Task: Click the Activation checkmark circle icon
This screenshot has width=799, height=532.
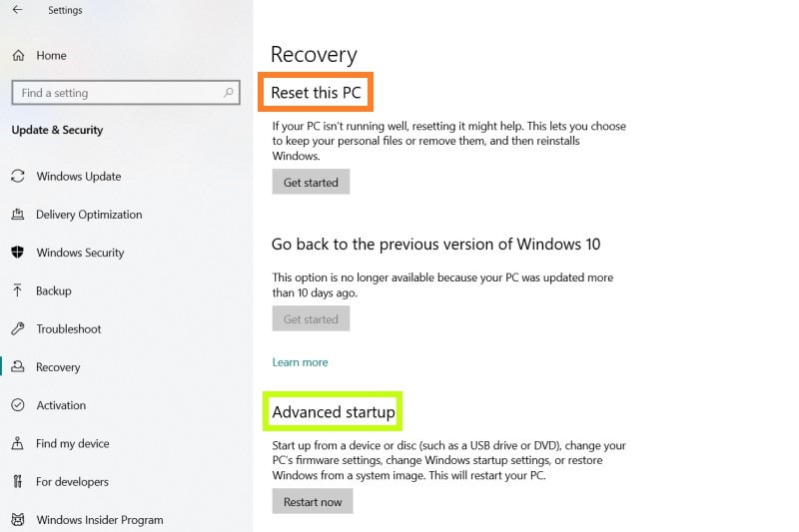Action: tap(18, 405)
